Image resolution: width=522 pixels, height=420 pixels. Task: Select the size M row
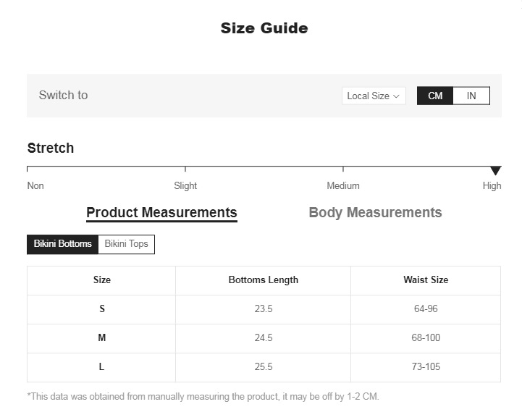coord(101,338)
